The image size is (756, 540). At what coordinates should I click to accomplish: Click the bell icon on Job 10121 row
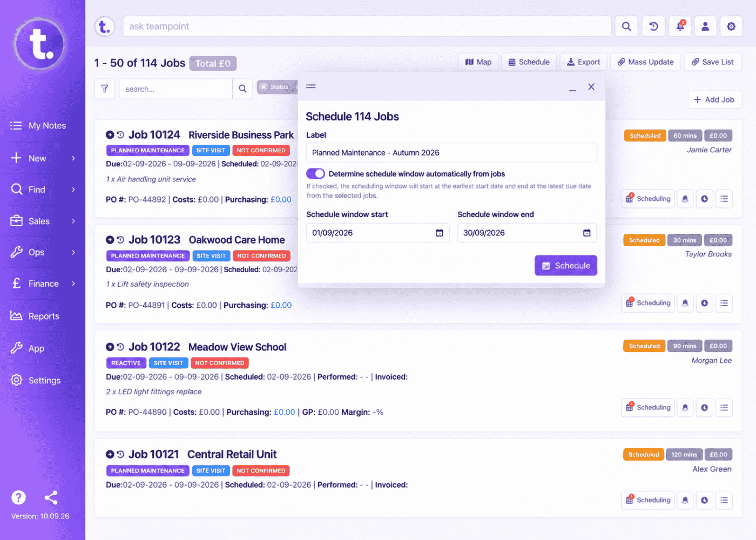coord(685,500)
